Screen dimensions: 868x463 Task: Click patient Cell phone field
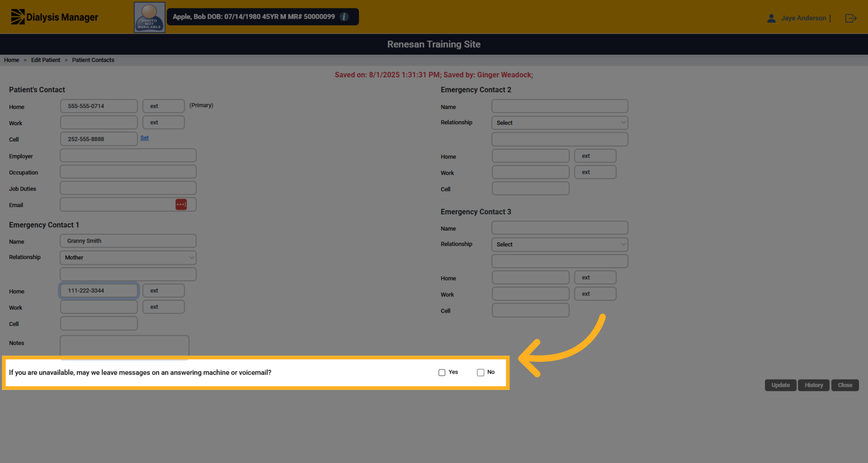[x=99, y=139]
